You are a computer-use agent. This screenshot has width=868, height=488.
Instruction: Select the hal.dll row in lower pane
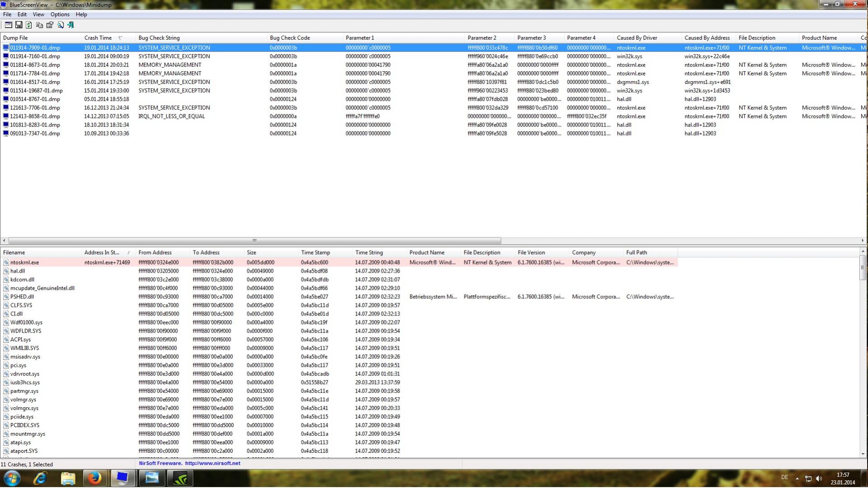[18, 271]
